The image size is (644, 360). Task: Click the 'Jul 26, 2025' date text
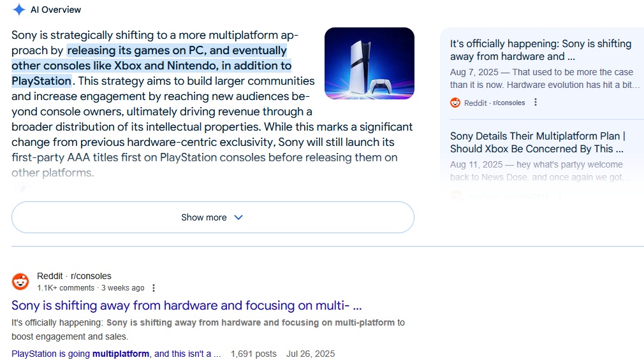tap(311, 354)
